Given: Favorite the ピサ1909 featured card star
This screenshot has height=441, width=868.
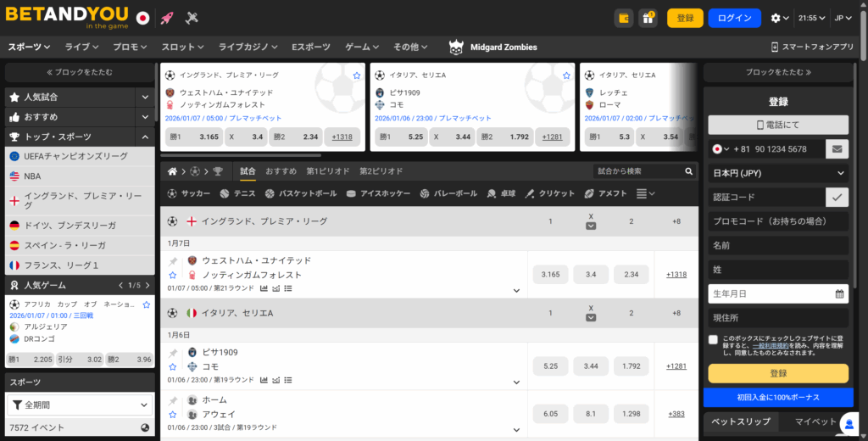Looking at the screenshot, I should tap(566, 75).
